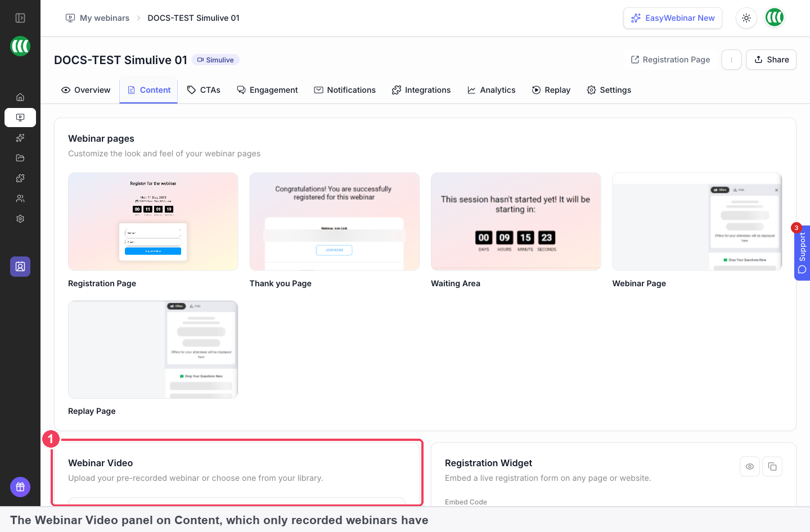The width and height of the screenshot is (810, 532).
Task: Switch to the CTAs tab
Action: [204, 90]
